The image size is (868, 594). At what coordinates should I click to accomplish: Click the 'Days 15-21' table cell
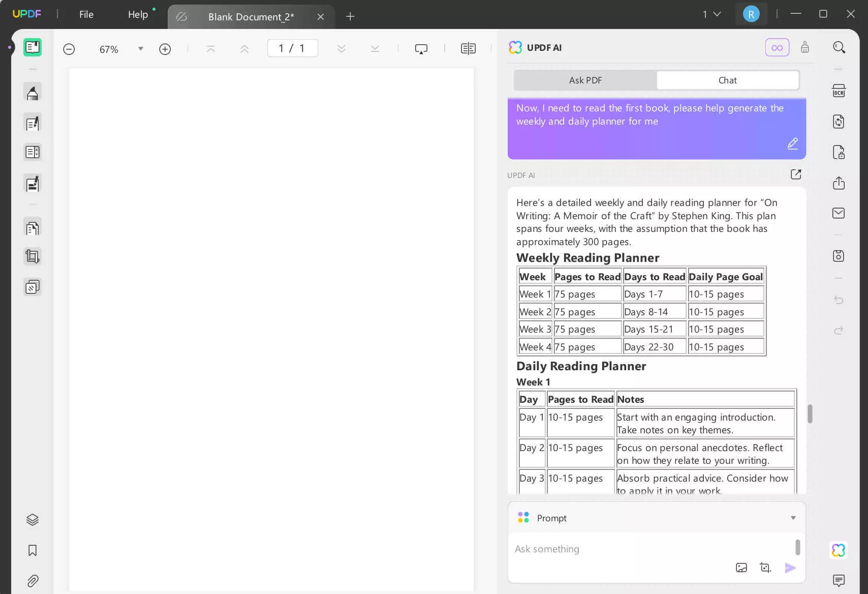(x=655, y=330)
